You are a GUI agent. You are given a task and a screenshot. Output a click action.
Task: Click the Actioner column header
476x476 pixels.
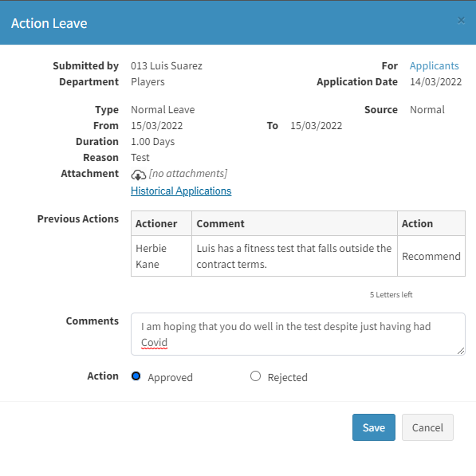pyautogui.click(x=162, y=223)
